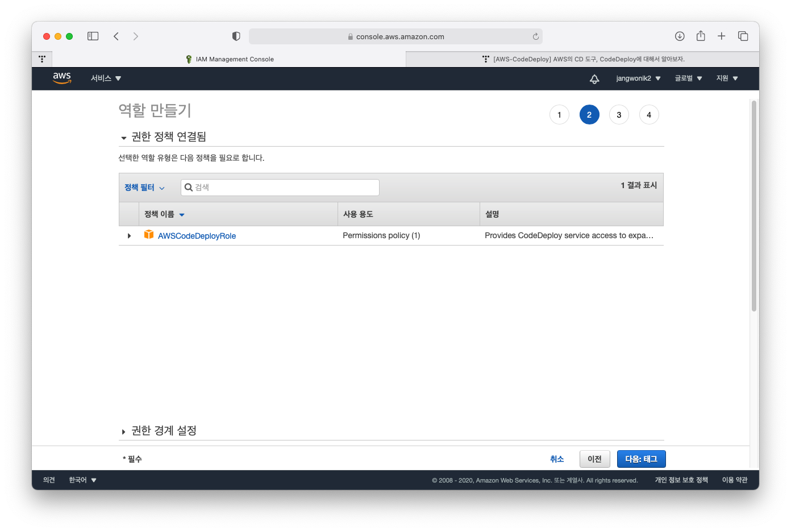Viewport: 791px width, 532px height.
Task: Click the privacy shield icon in the toolbar
Action: pyautogui.click(x=236, y=36)
